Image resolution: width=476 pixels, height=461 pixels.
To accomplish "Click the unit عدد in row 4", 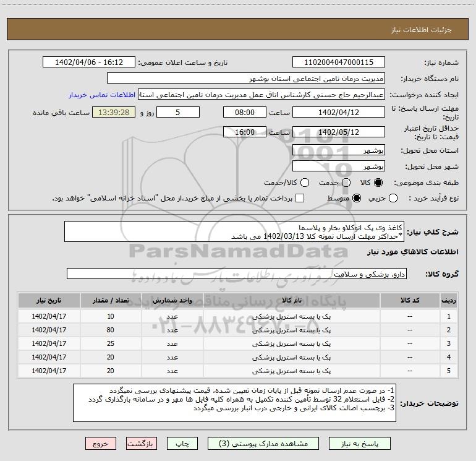I will 172,358.
